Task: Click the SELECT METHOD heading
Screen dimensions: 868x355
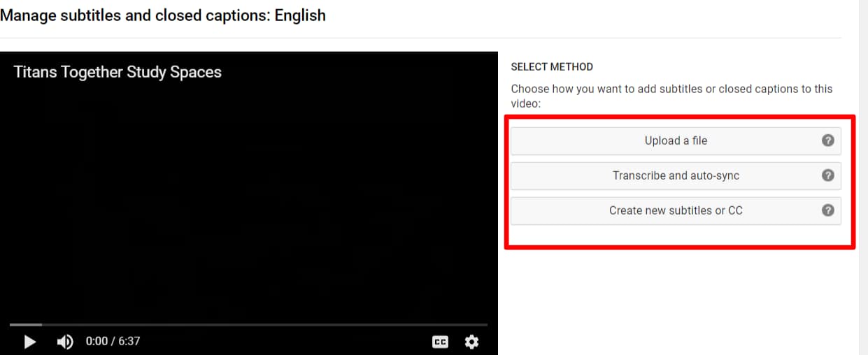Action: click(x=552, y=67)
